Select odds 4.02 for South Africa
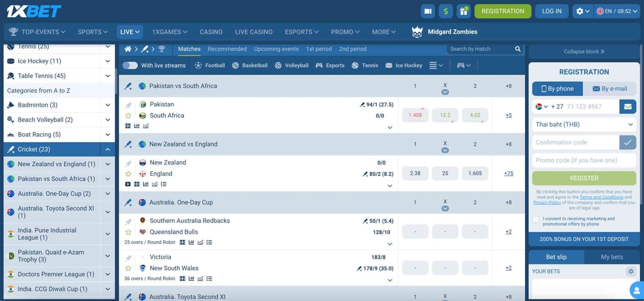Image resolution: width=644 pixels, height=301 pixels. pos(475,115)
